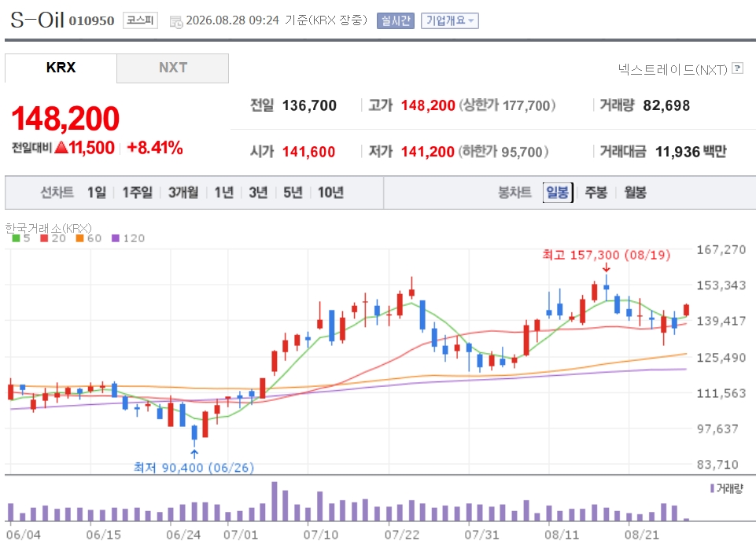Click the latest red candlestick in the chart
The width and height of the screenshot is (756, 552).
tap(686, 310)
